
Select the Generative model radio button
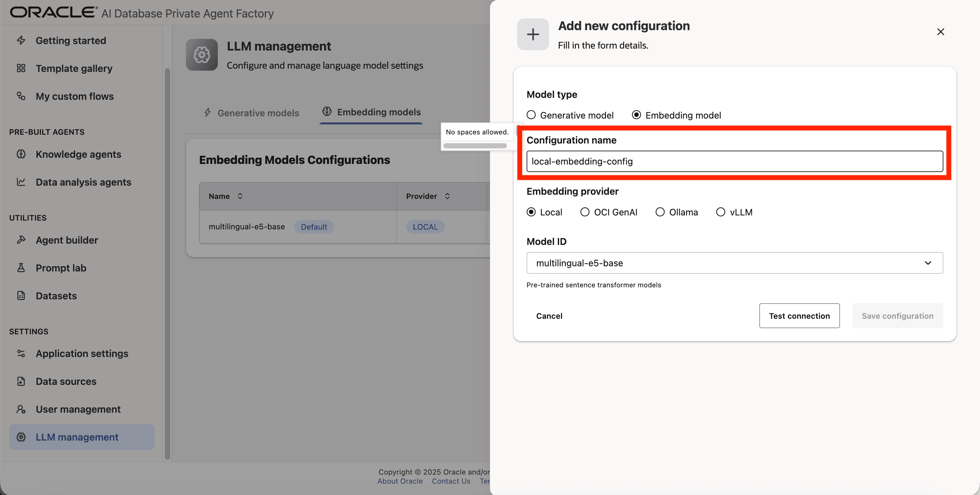point(531,115)
